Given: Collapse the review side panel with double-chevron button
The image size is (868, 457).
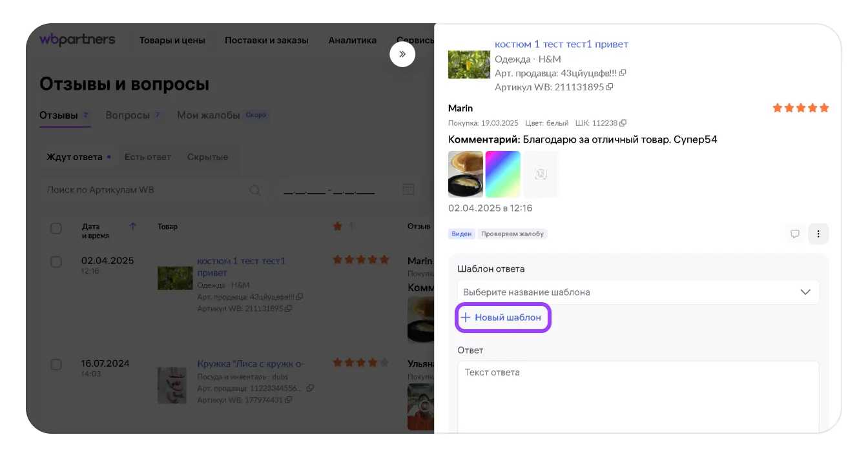Looking at the screenshot, I should coord(402,54).
